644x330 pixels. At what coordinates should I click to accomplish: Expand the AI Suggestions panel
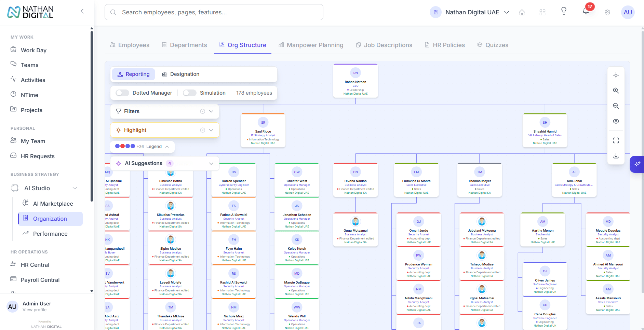pos(211,164)
